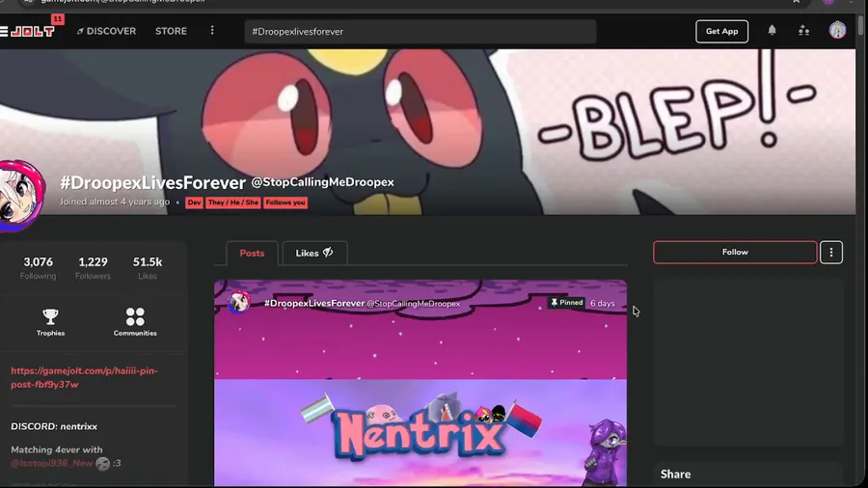
Task: Open the Communities section
Action: pyautogui.click(x=135, y=322)
